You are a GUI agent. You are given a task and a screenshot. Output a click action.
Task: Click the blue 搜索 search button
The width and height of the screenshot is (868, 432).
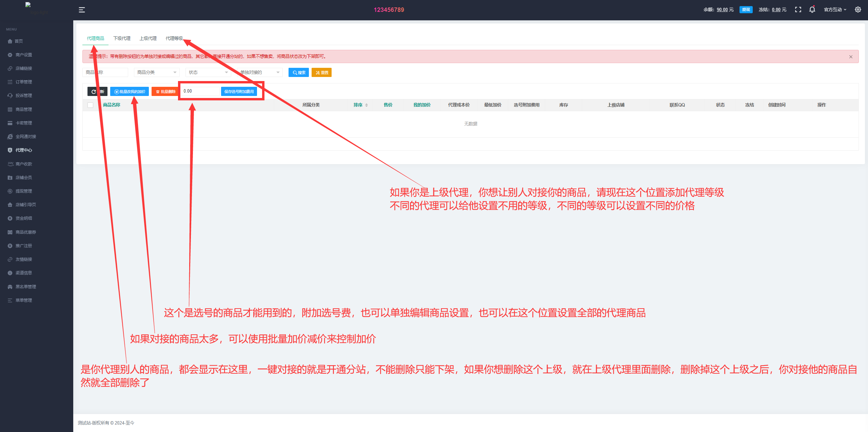click(299, 73)
